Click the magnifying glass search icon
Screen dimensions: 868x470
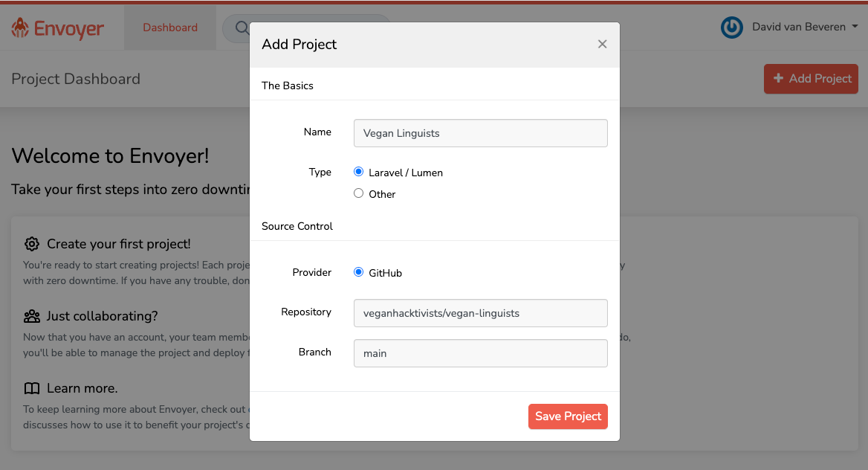point(242,28)
